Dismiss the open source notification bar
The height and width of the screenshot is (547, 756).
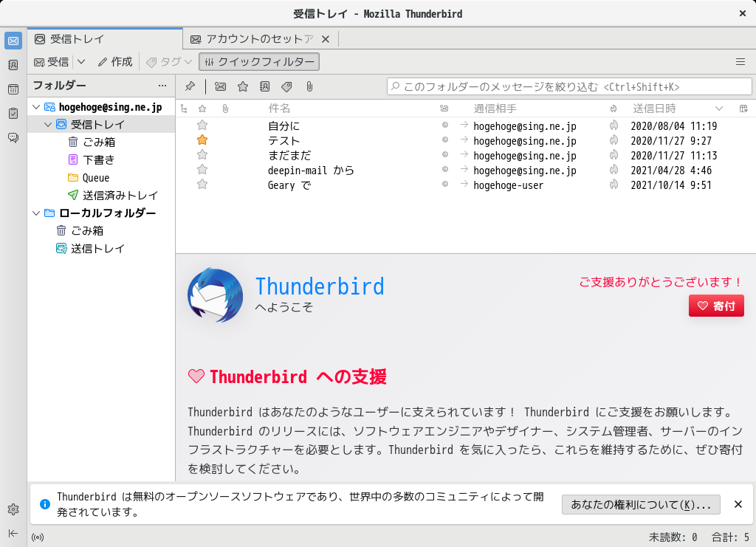(738, 505)
